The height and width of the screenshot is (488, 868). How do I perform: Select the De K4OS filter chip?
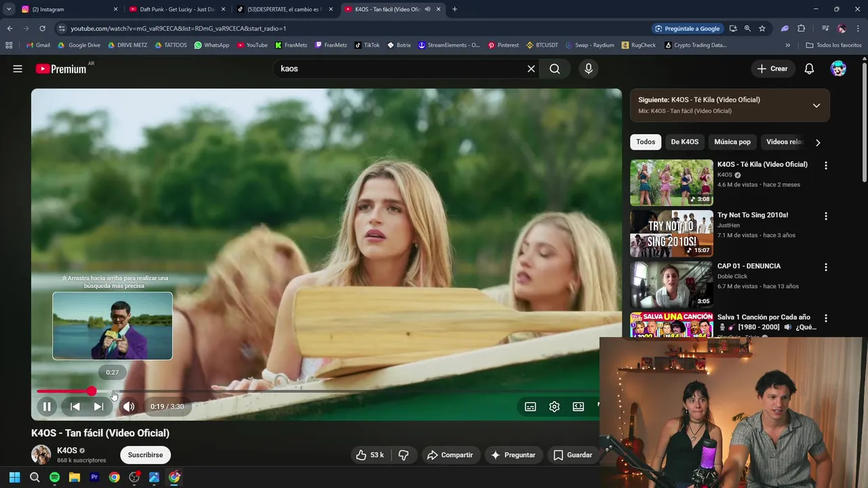tap(684, 142)
